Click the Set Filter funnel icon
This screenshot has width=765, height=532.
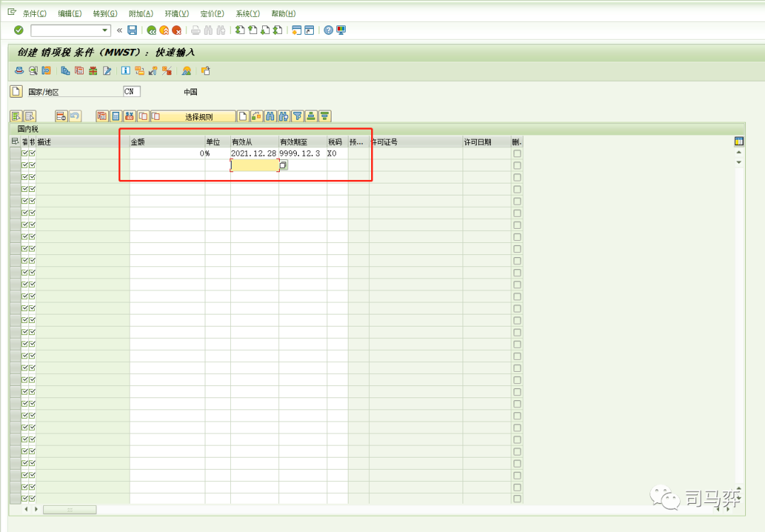[297, 116]
